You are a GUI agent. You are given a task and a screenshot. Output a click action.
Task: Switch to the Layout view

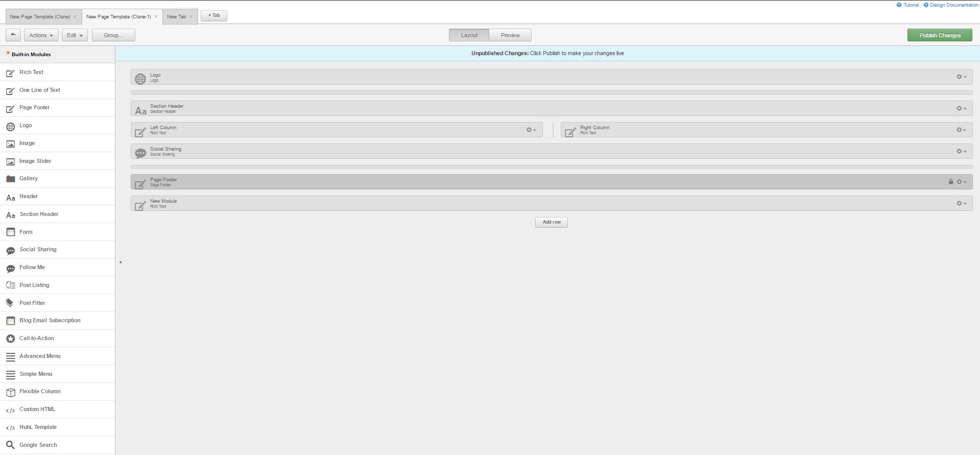point(469,35)
